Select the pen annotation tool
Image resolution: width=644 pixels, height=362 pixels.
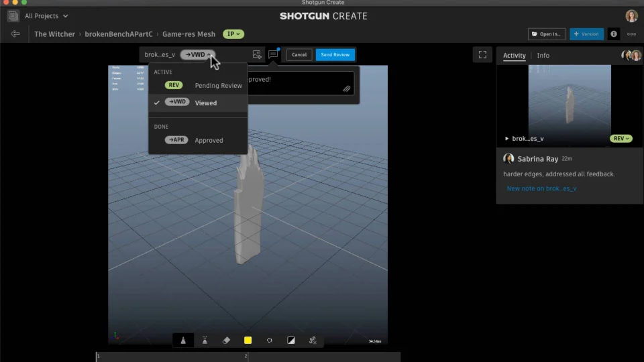(x=183, y=341)
